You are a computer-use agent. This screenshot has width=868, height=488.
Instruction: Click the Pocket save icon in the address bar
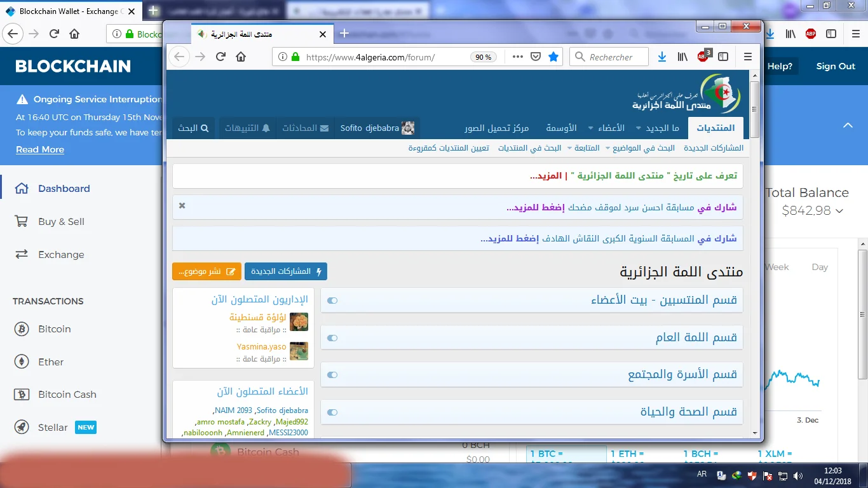click(x=536, y=57)
